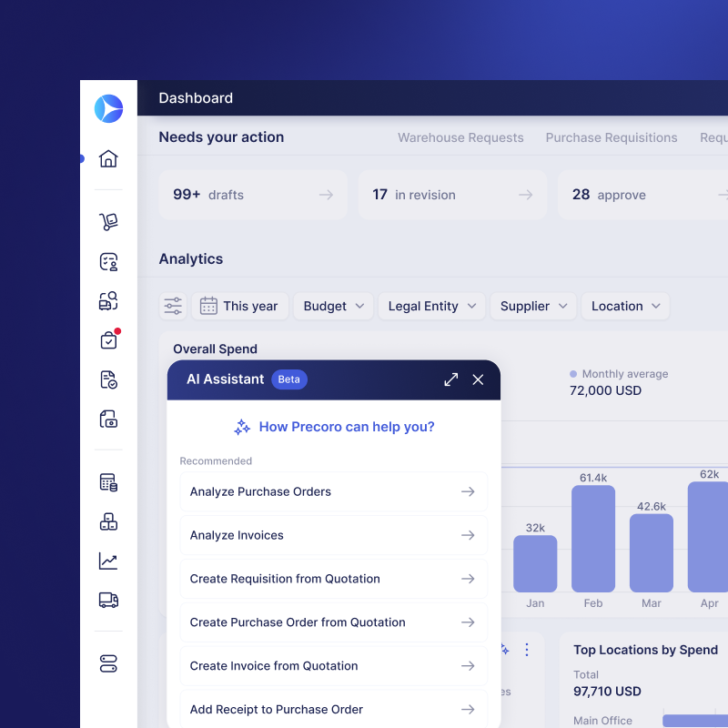Open the delivery truck icon in sidebar
Screen dimensions: 728x728
(108, 600)
